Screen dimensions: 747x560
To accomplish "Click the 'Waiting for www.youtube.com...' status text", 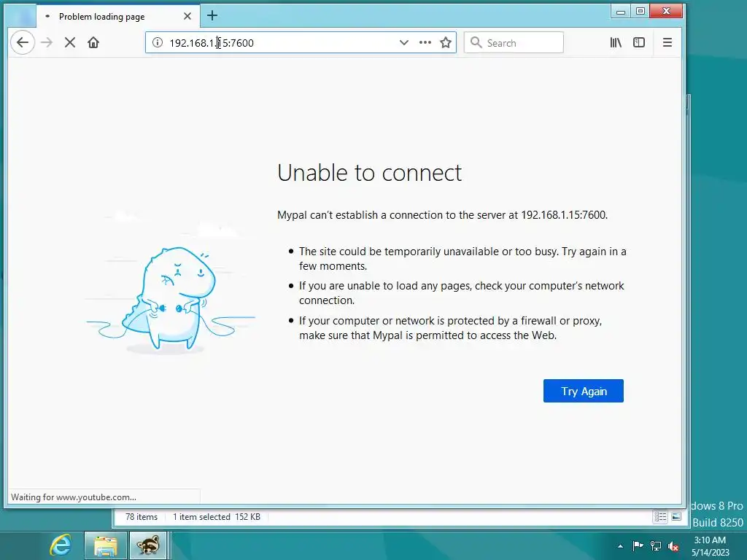I will (x=74, y=497).
